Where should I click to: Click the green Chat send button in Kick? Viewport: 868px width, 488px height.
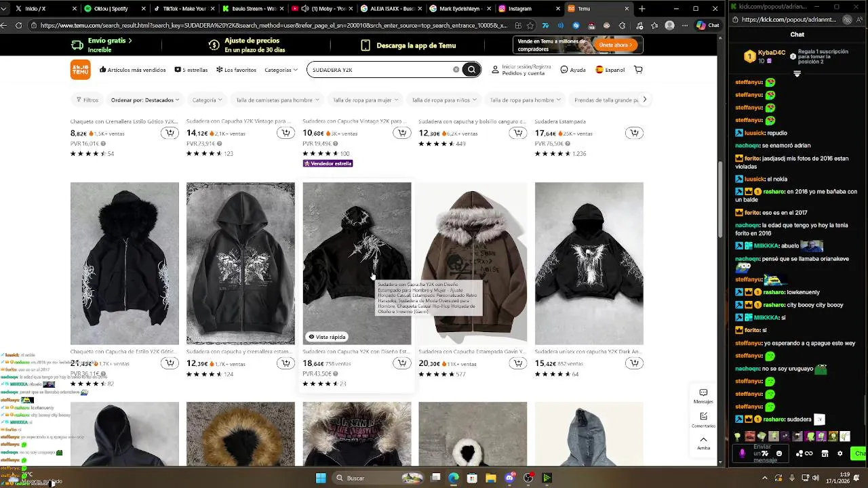[x=859, y=453]
